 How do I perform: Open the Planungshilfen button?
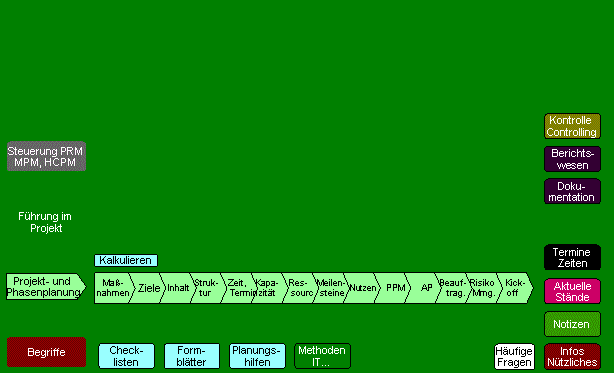click(257, 356)
